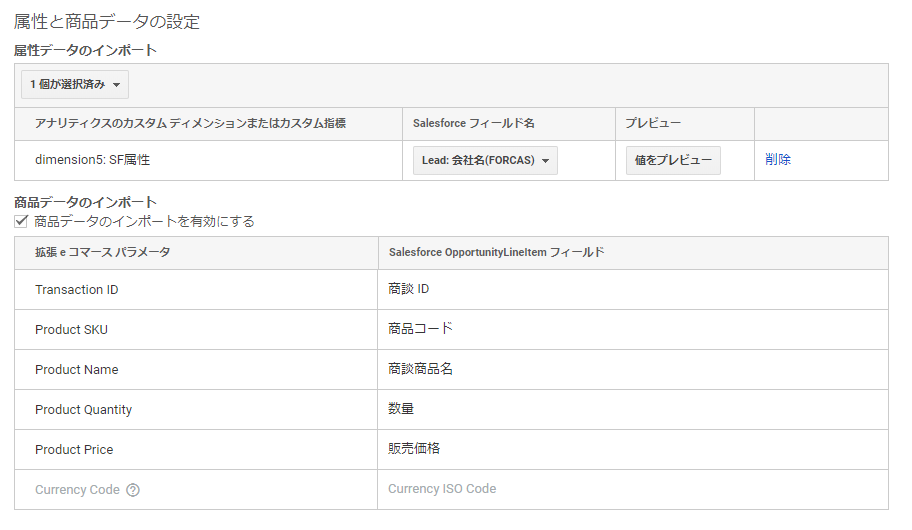
Task: Click the 販売価格 field value
Action: tap(414, 449)
